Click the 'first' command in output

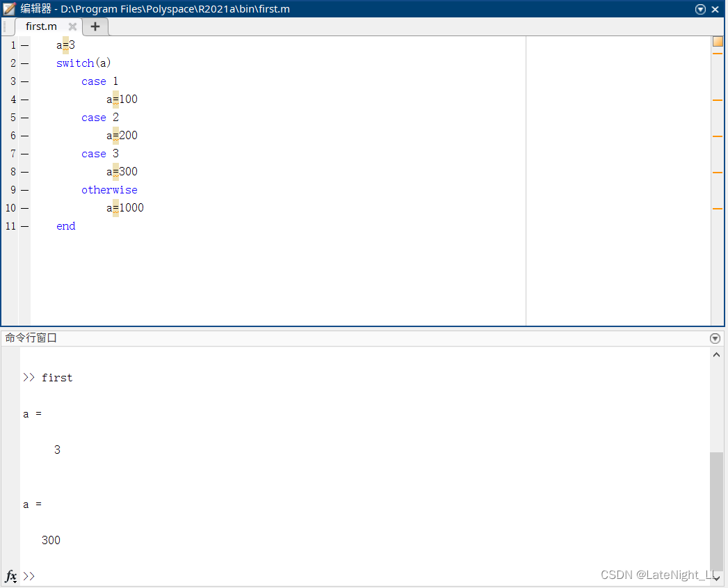57,378
